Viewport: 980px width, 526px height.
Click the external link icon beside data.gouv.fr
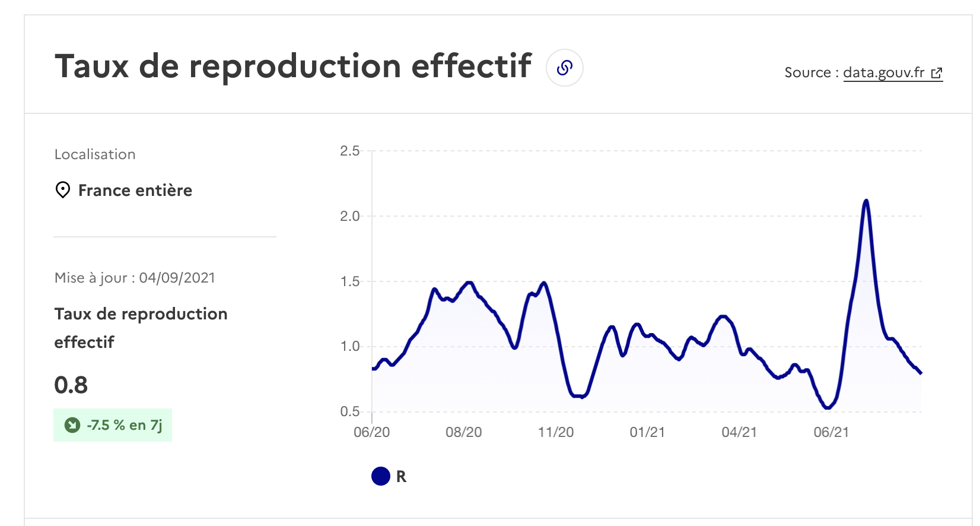tap(937, 73)
